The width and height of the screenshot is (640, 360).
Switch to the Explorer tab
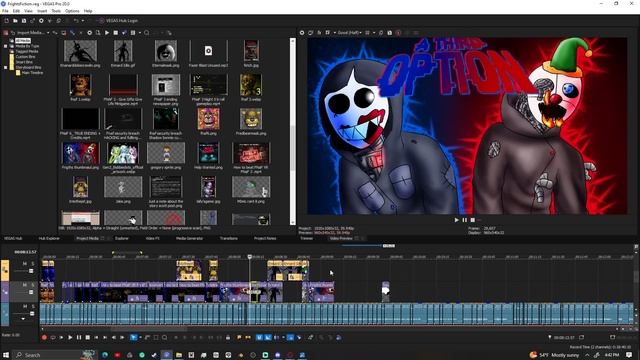(122, 238)
